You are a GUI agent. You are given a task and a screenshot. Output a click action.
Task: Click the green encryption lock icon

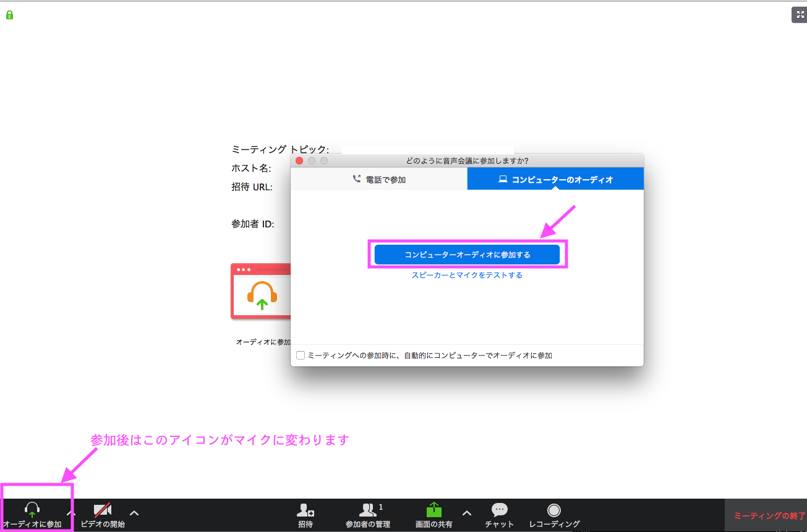(9, 15)
